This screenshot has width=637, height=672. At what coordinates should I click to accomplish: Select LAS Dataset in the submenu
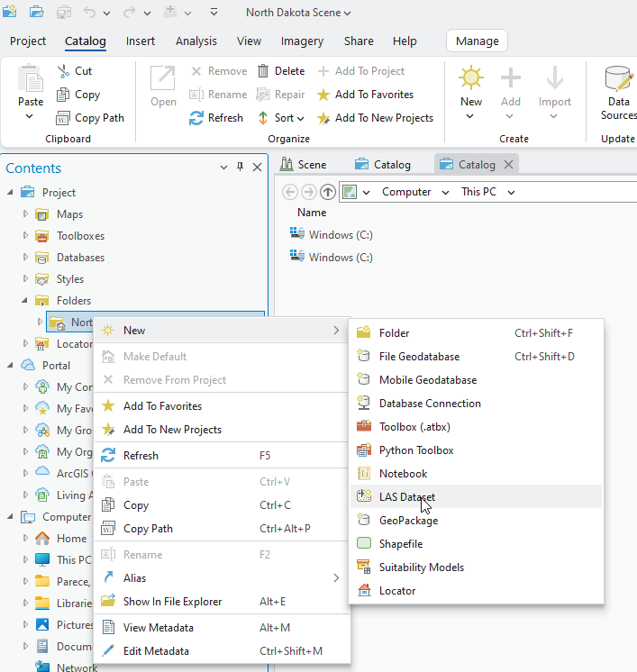coord(476,496)
